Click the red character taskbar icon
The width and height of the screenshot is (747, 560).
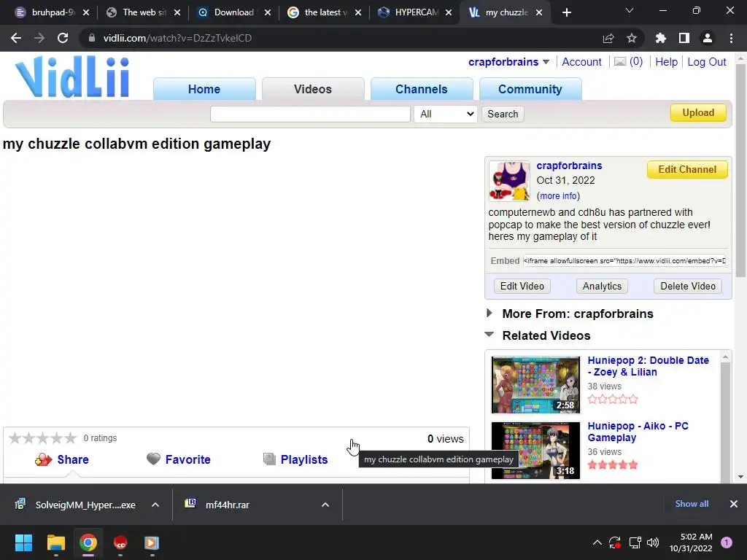point(120,542)
